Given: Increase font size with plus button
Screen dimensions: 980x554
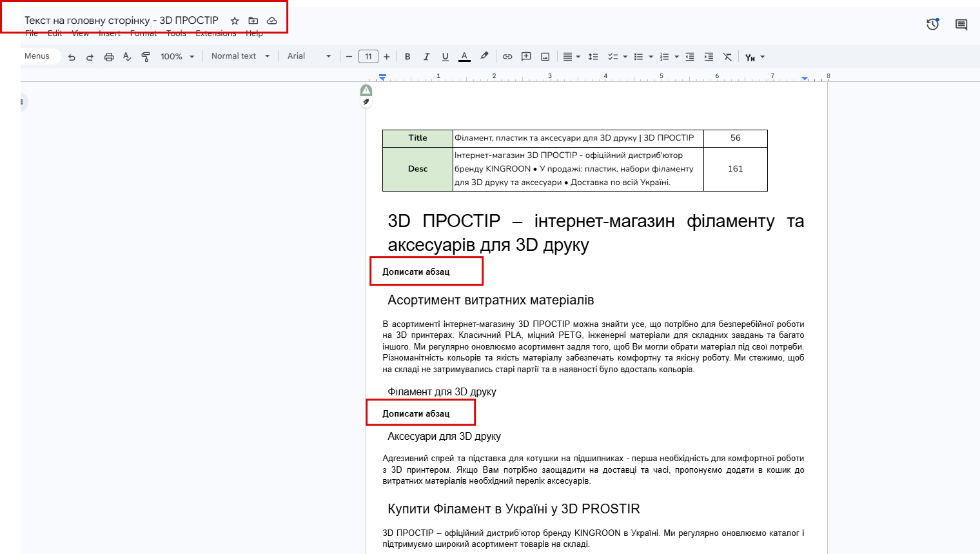Looking at the screenshot, I should click(x=387, y=57).
